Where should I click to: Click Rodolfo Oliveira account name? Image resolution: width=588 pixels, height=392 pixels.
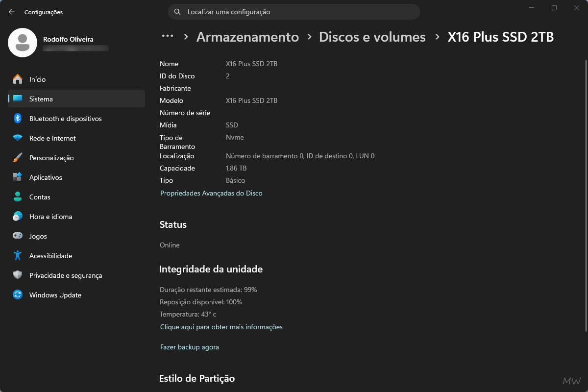[68, 39]
